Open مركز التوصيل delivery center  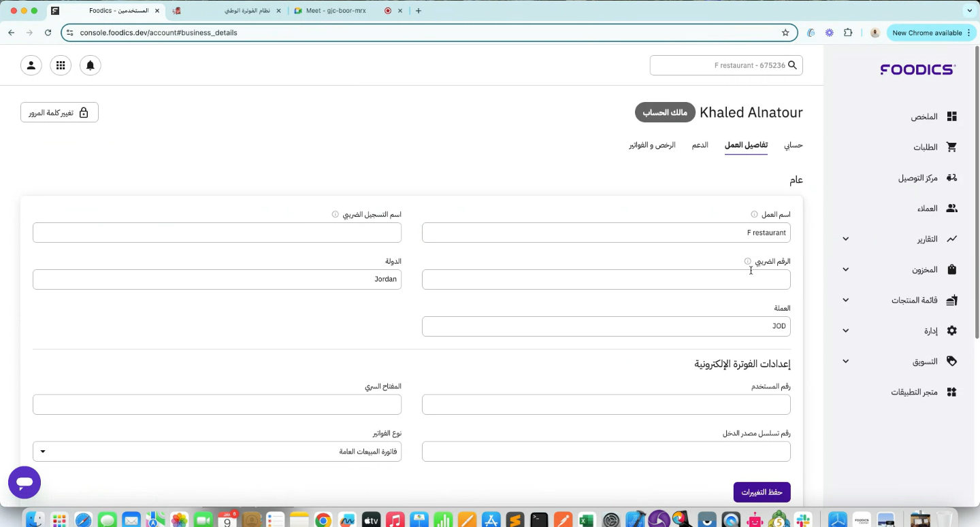[x=927, y=178]
